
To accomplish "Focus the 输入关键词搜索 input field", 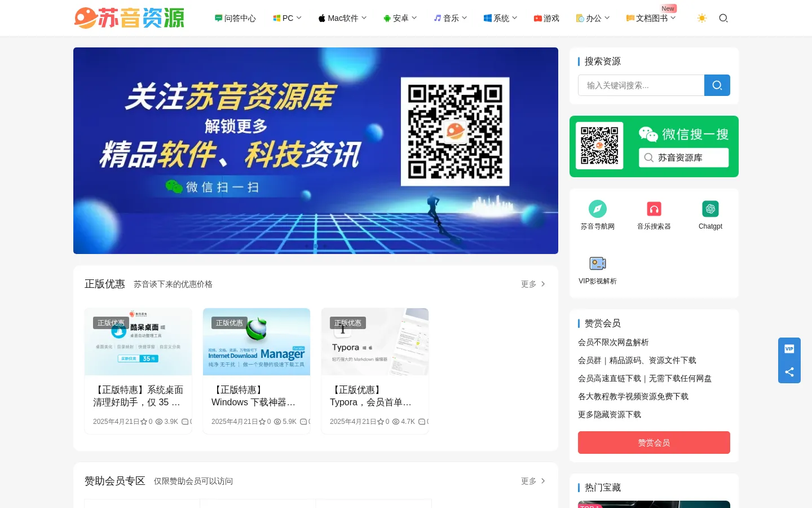I will [641, 85].
